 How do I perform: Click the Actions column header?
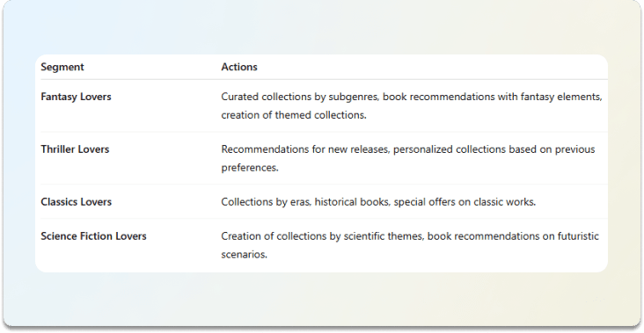point(239,67)
